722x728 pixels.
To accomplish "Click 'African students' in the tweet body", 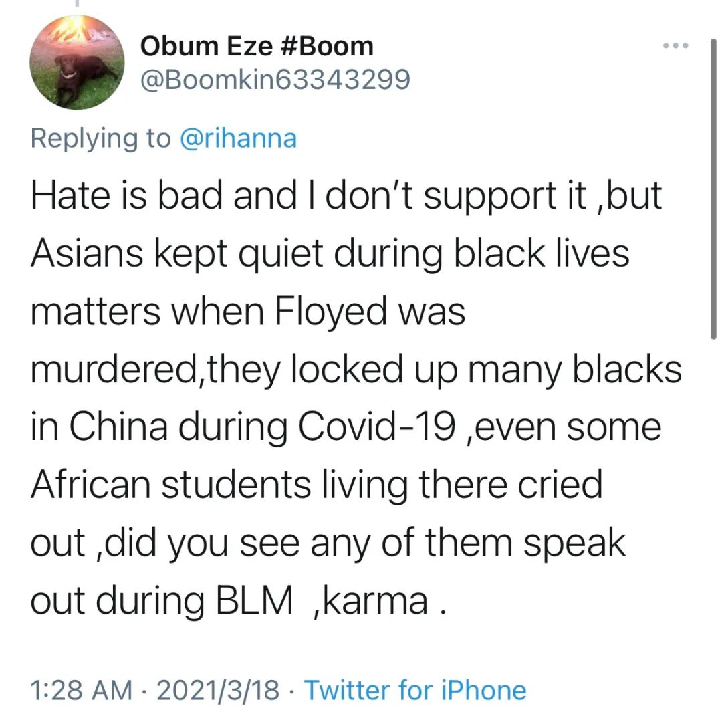I will [x=170, y=485].
